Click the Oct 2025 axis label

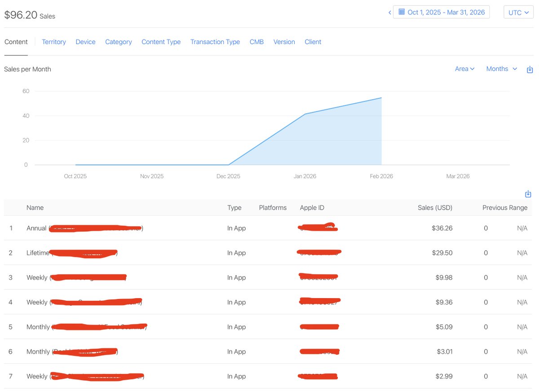point(75,176)
